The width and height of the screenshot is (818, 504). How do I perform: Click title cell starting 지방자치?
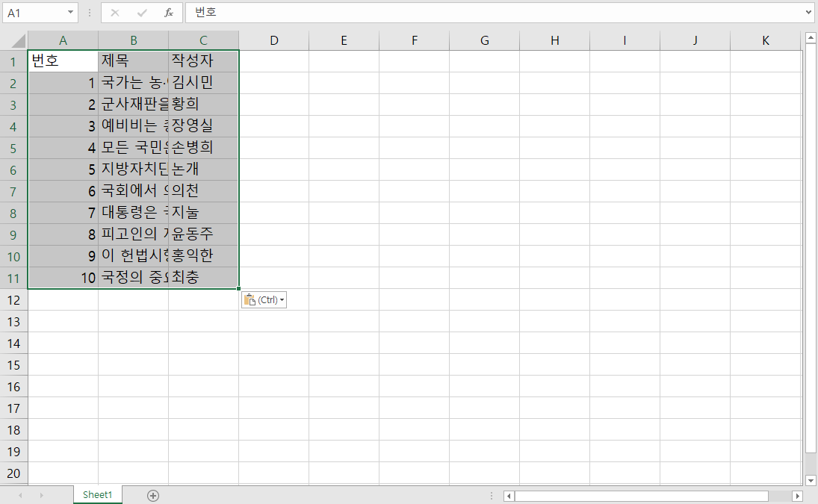(134, 170)
